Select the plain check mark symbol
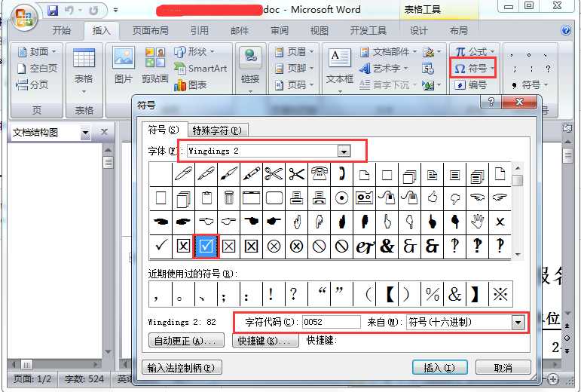Screen dimensions: 581x392 click(161, 246)
